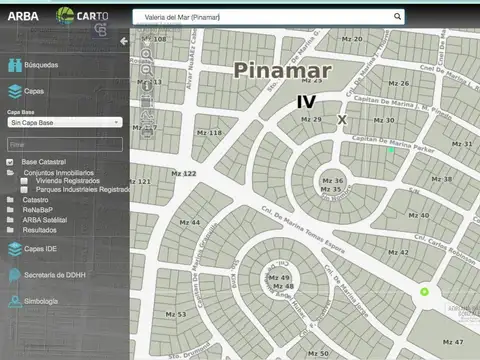
Task: Click the CARTO globe logo
Action: 65,15
